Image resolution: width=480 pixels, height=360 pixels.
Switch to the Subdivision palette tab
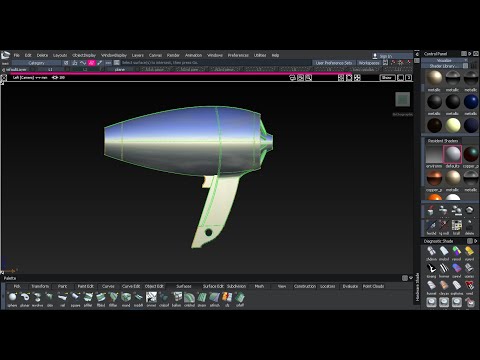click(236, 286)
